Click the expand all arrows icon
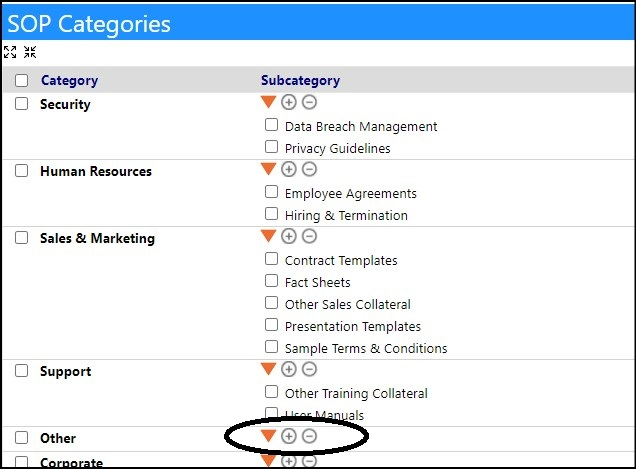This screenshot has height=469, width=636. pyautogui.click(x=10, y=52)
